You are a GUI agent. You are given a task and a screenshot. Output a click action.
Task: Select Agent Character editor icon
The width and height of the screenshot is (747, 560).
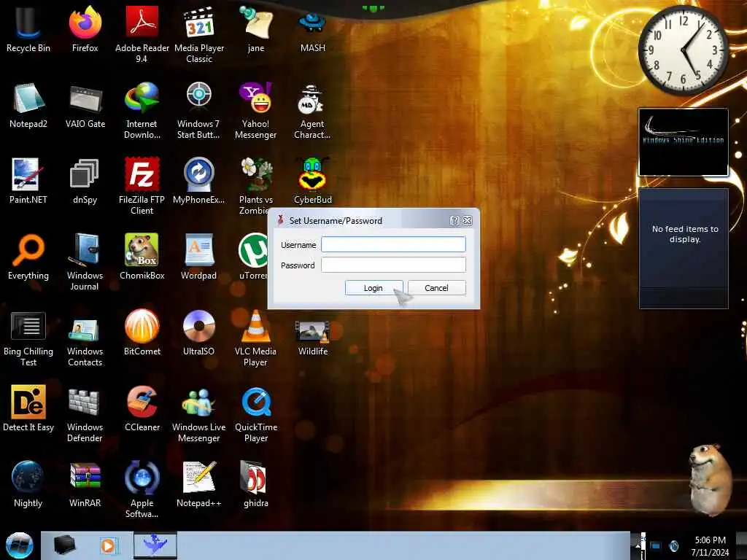click(312, 111)
